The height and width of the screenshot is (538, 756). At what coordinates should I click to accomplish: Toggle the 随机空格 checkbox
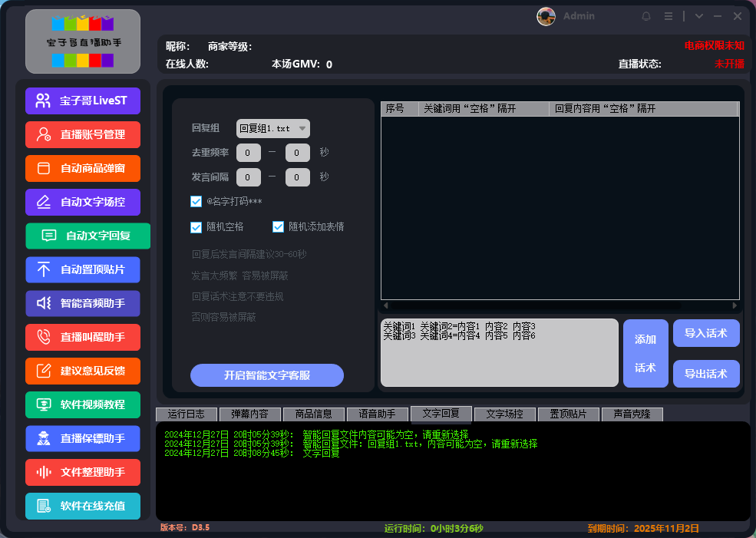click(196, 227)
